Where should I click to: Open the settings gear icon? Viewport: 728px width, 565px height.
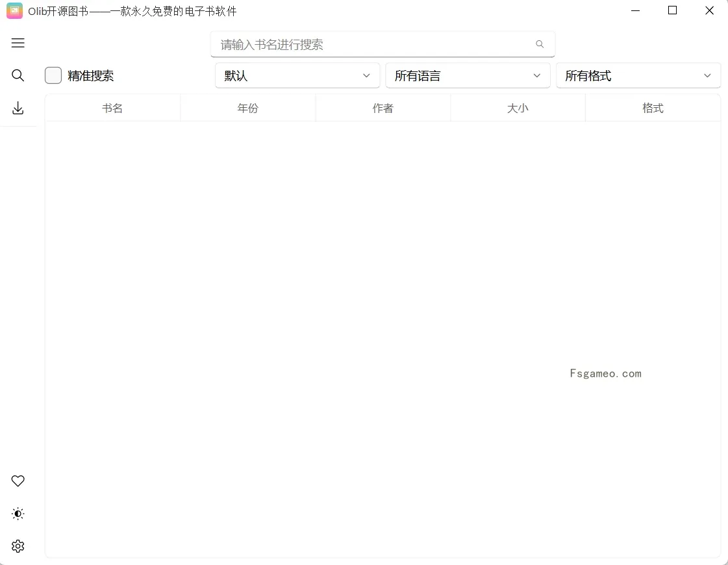point(18,546)
